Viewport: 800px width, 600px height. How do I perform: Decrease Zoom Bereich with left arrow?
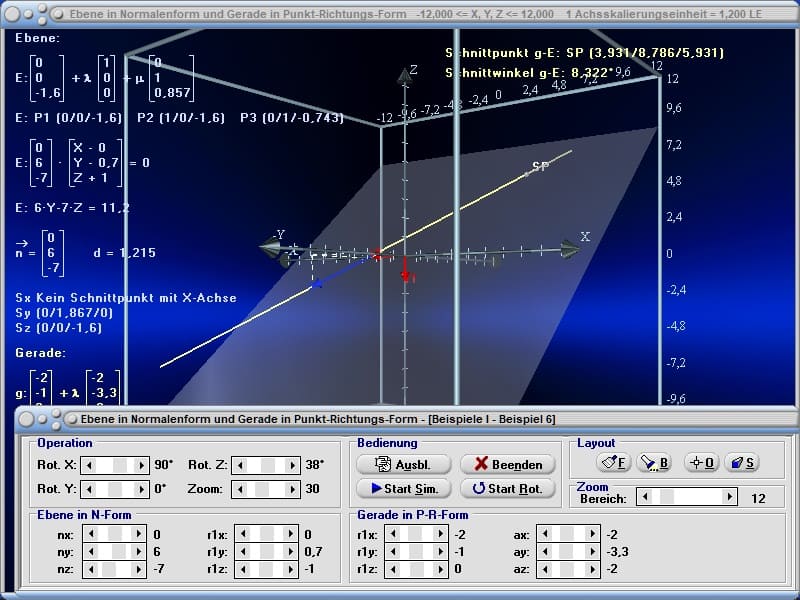[645, 496]
